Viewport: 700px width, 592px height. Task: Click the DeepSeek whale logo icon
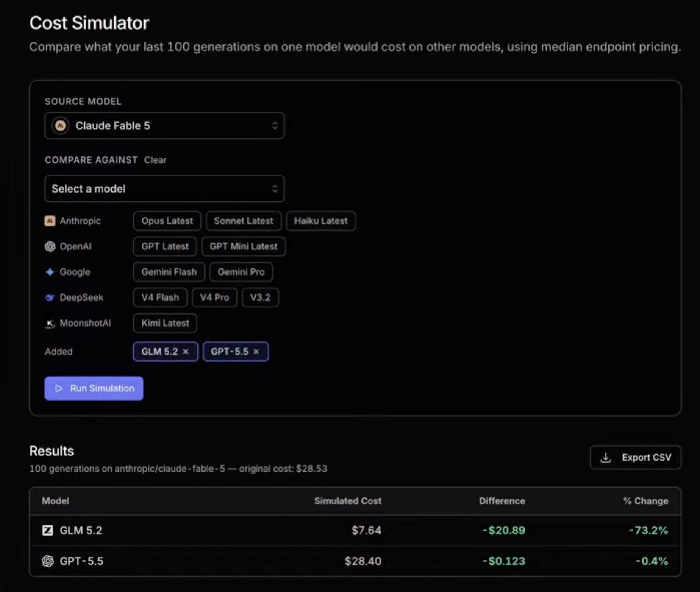coord(50,297)
